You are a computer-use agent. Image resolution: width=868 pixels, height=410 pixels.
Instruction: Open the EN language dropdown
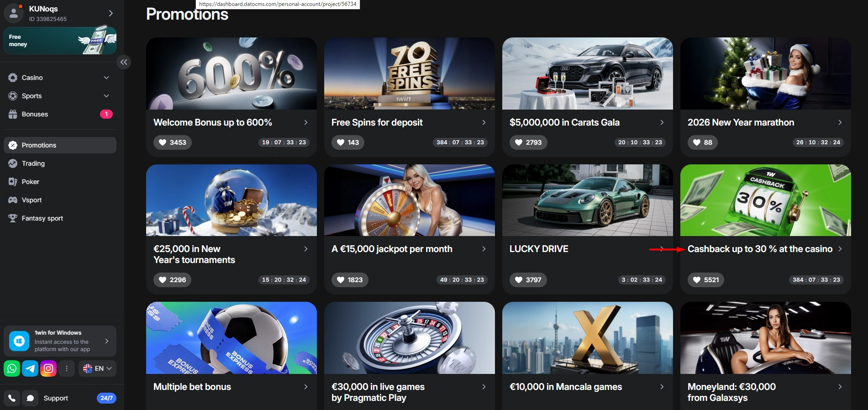97,368
